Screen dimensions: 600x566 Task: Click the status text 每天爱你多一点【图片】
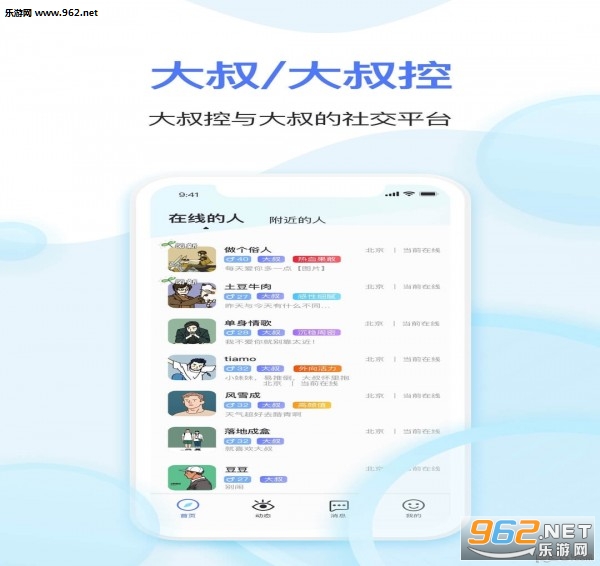tap(275, 269)
